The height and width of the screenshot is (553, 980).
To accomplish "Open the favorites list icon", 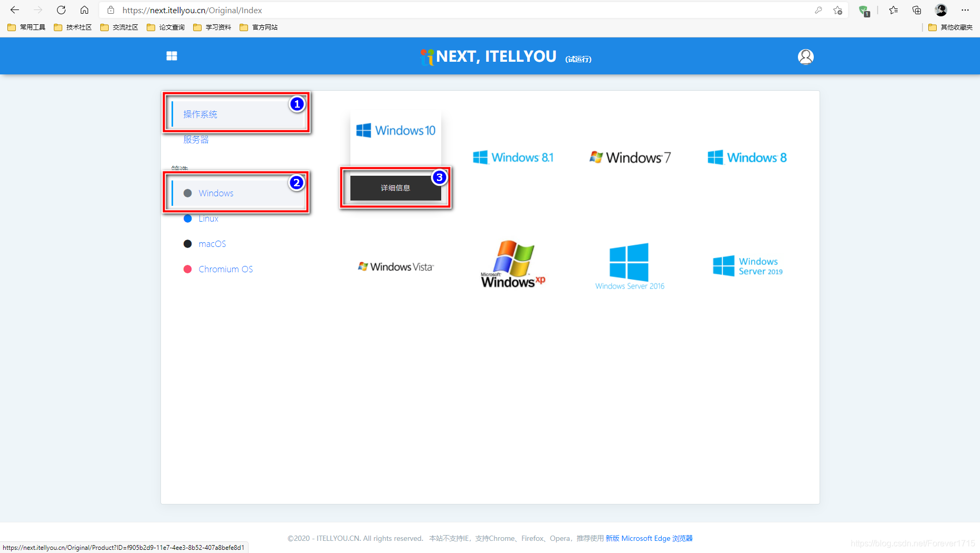I will pos(893,10).
